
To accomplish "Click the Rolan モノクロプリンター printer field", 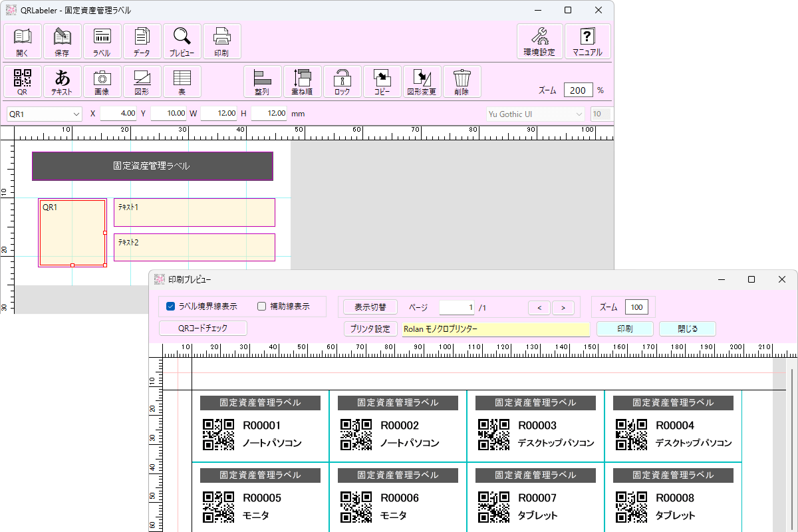I will point(495,329).
